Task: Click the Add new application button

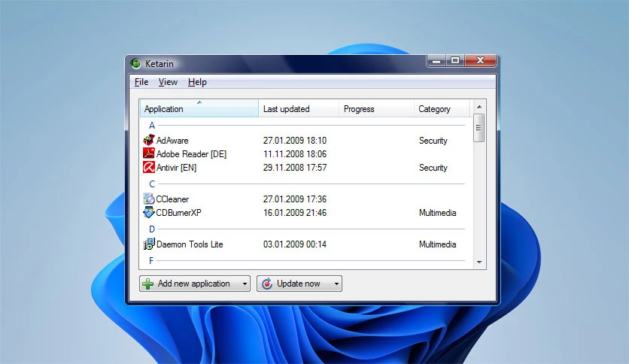Action: pyautogui.click(x=195, y=284)
